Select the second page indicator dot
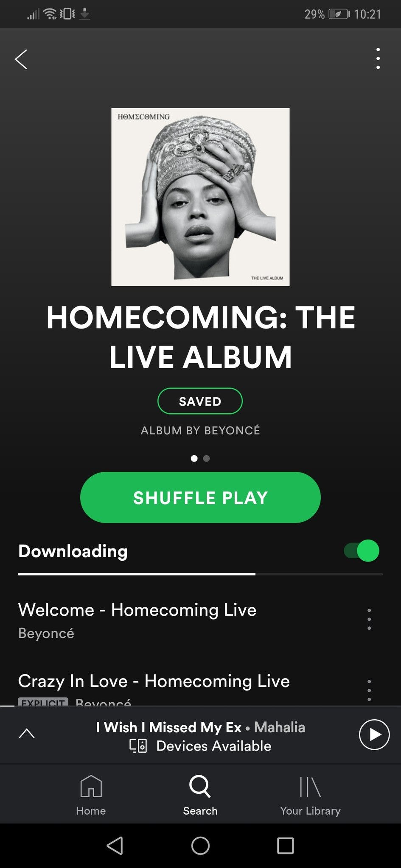Viewport: 401px width, 868px height. (207, 458)
